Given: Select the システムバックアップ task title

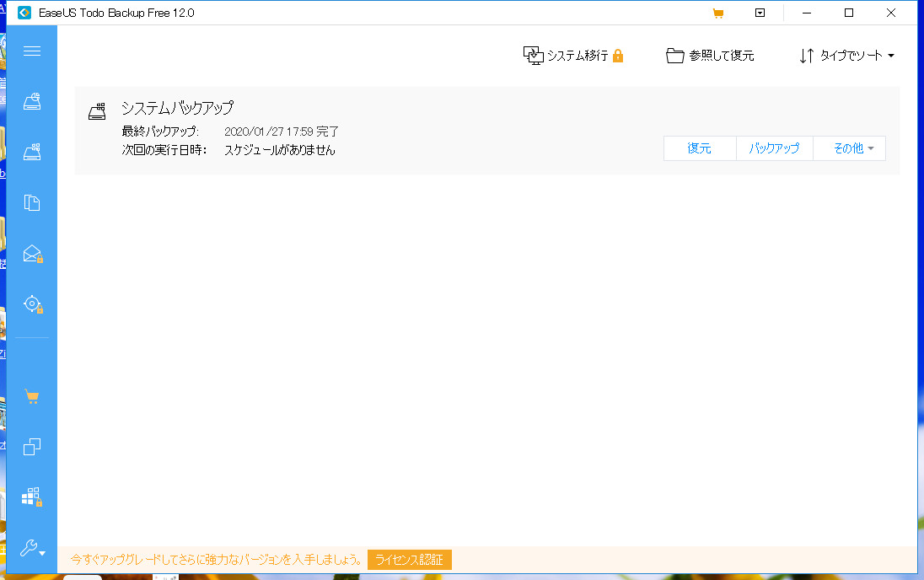Looking at the screenshot, I should [x=177, y=108].
